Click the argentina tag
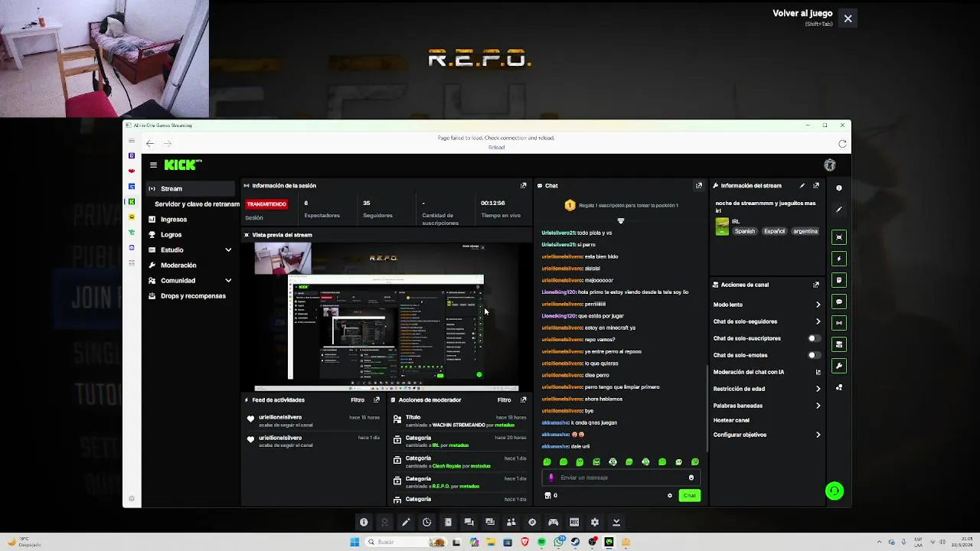Screen dimensions: 980x551 point(805,231)
